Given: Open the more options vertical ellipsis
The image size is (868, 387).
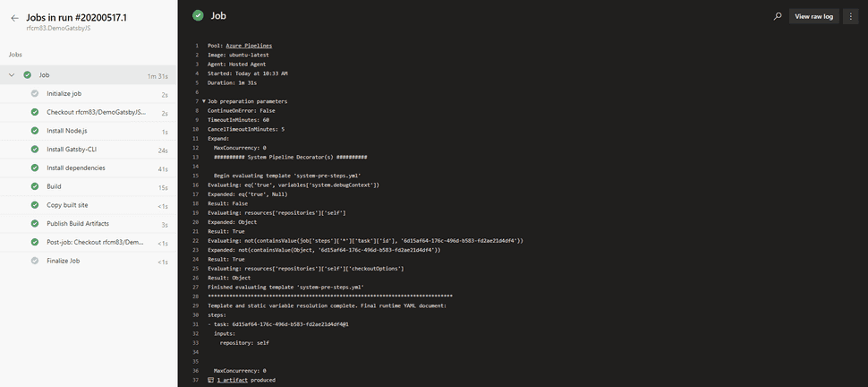Looking at the screenshot, I should (850, 17).
